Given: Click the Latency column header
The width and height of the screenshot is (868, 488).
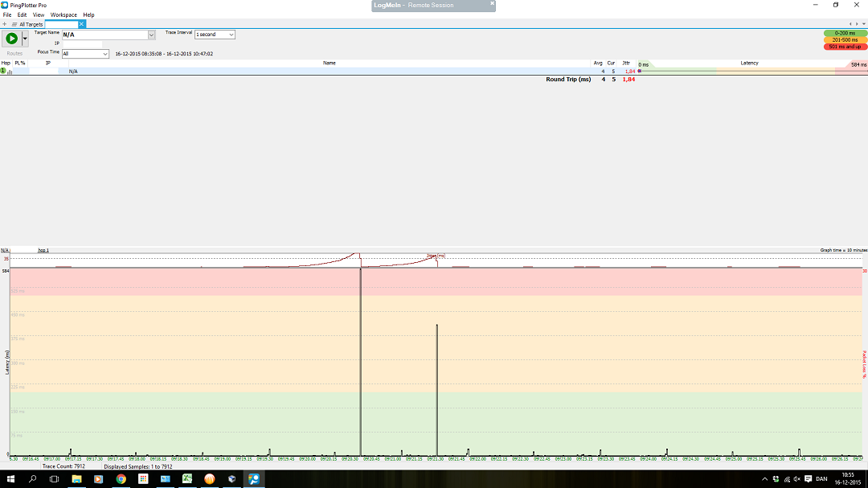Looking at the screenshot, I should tap(748, 63).
